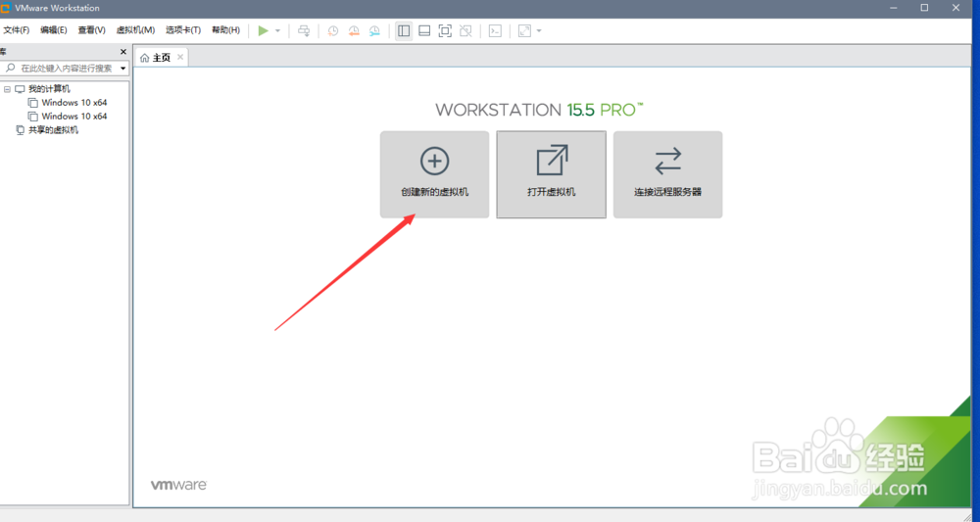
Task: Click the revert to snapshot icon
Action: click(x=354, y=30)
